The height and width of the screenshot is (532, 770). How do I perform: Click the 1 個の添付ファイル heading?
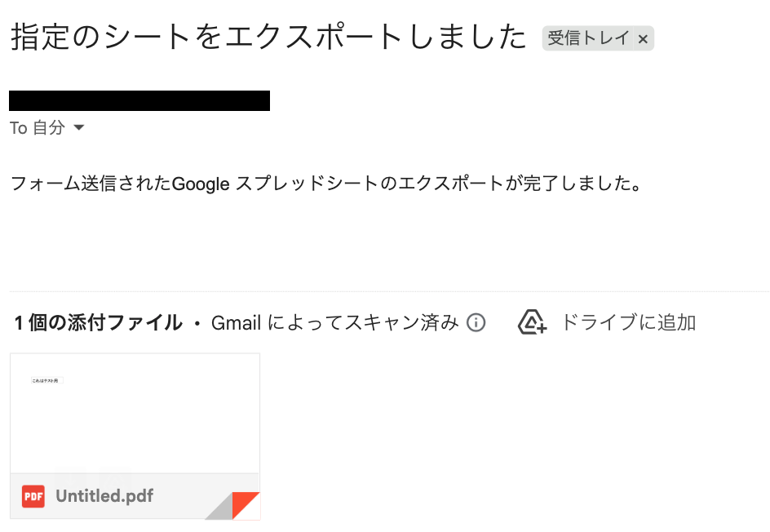(x=98, y=323)
